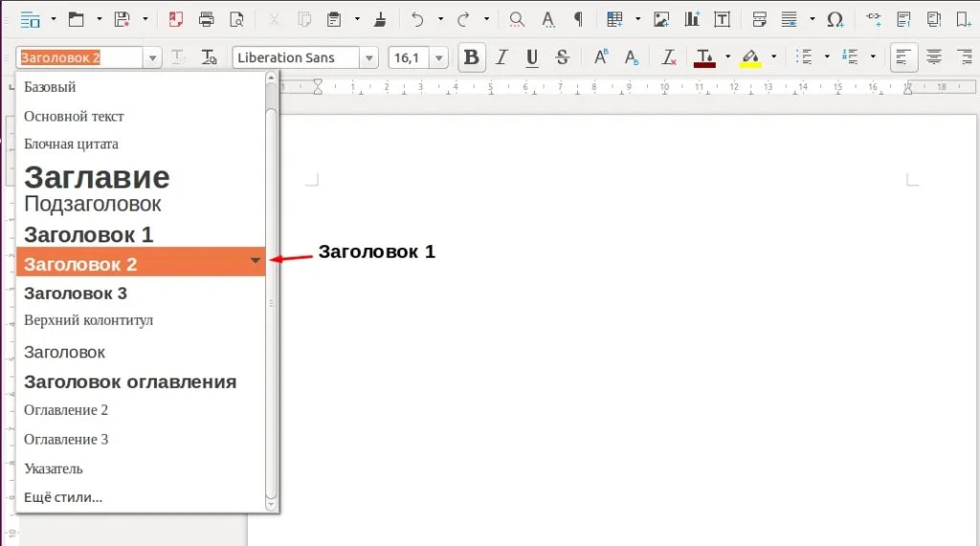Insert endnote icon
980x546 pixels.
[x=934, y=19]
